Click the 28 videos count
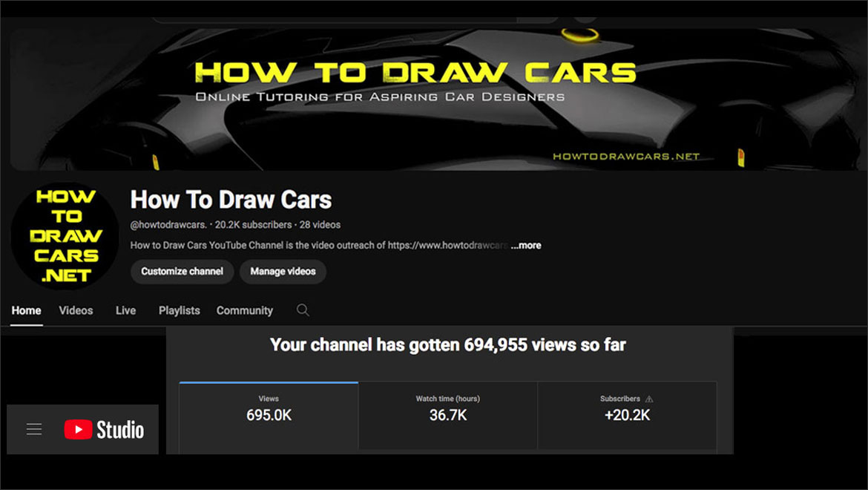868x490 pixels. (x=320, y=225)
